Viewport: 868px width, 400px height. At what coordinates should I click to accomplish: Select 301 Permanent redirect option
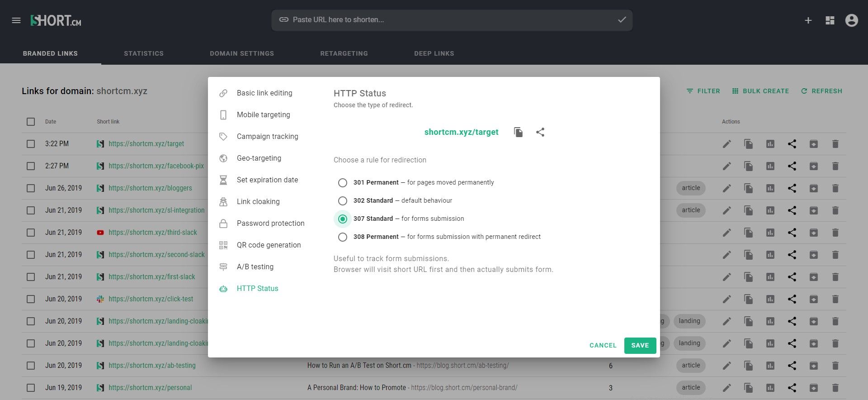[343, 183]
